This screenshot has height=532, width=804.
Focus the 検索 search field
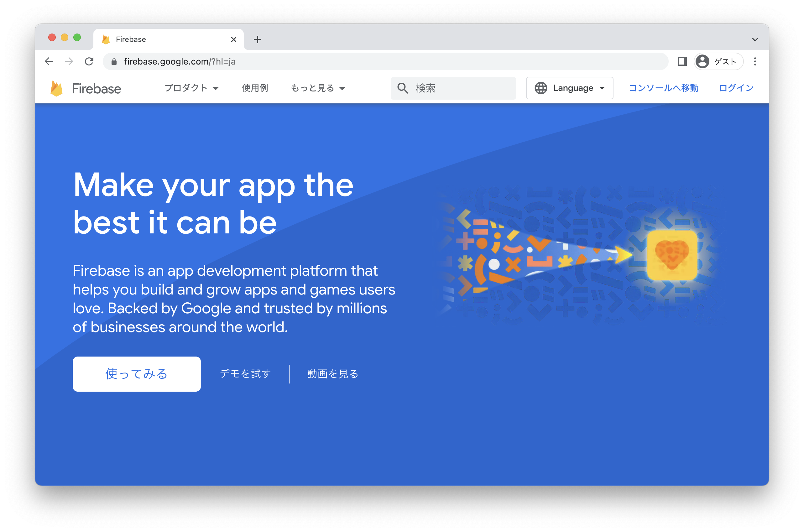[x=453, y=88]
